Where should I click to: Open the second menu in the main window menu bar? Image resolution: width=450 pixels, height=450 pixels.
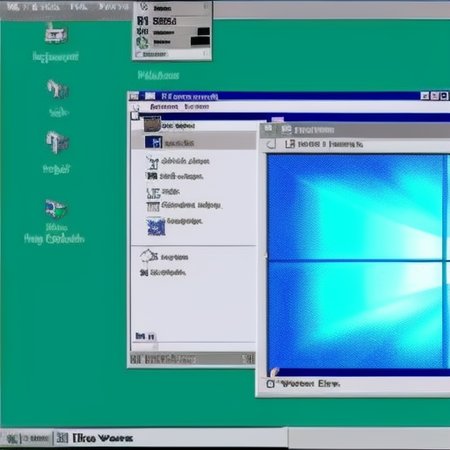[x=197, y=107]
